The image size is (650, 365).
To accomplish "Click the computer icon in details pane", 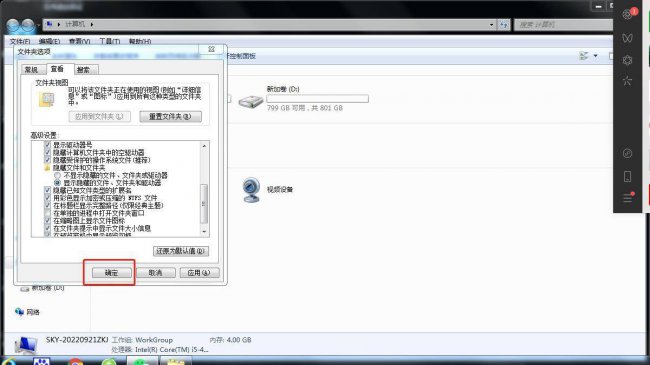I will pyautogui.click(x=26, y=346).
